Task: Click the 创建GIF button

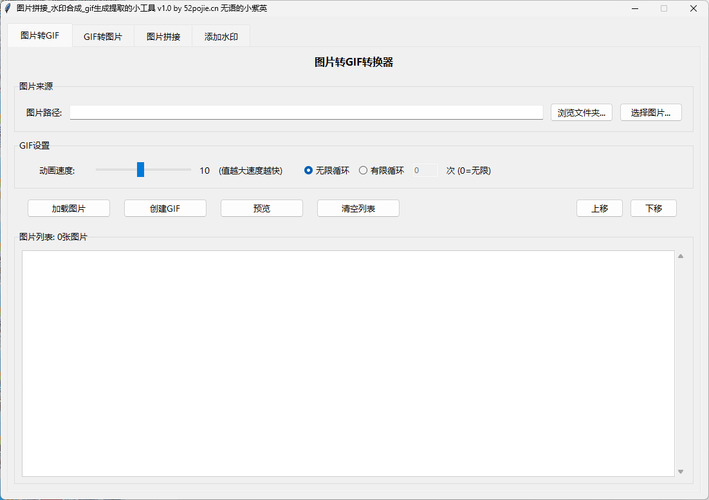Action: pos(165,208)
